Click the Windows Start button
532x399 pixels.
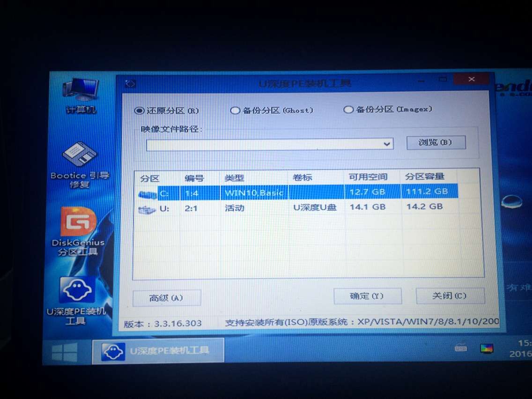(x=65, y=352)
